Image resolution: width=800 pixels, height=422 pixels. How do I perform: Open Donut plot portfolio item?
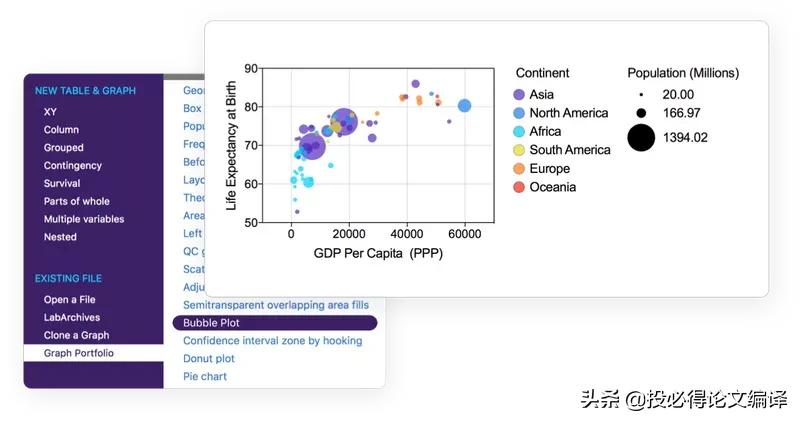pyautogui.click(x=209, y=359)
